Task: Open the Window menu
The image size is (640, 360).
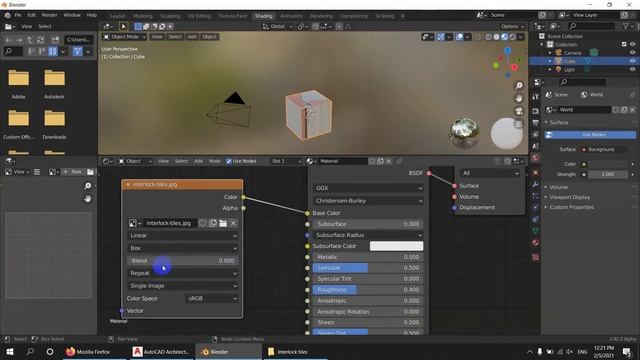Action: pos(72,15)
